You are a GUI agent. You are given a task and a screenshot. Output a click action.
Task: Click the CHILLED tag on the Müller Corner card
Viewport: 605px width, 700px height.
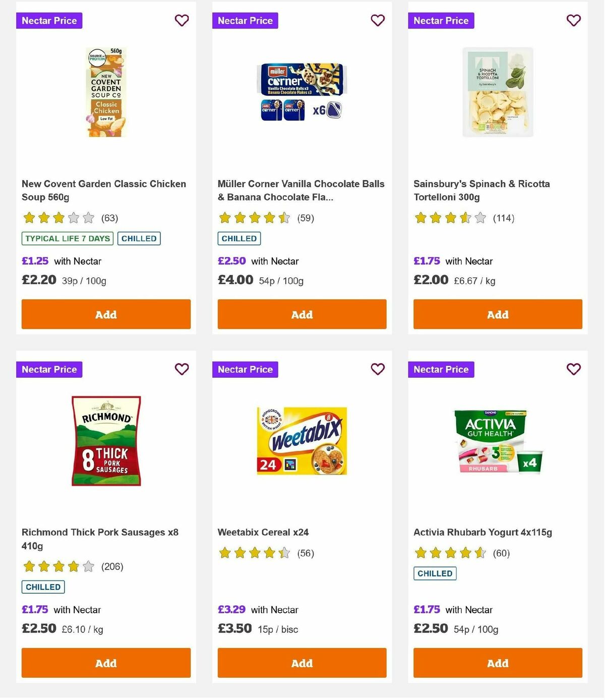click(x=238, y=238)
